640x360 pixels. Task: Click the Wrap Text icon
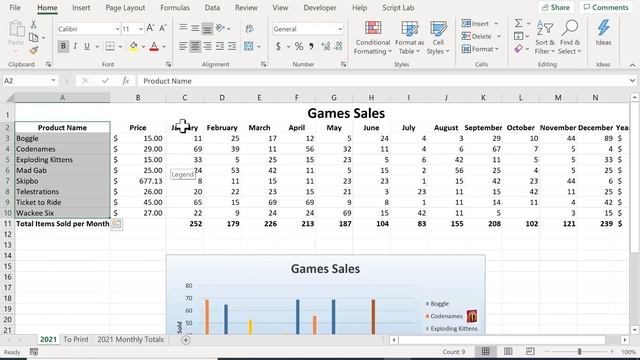(x=249, y=28)
